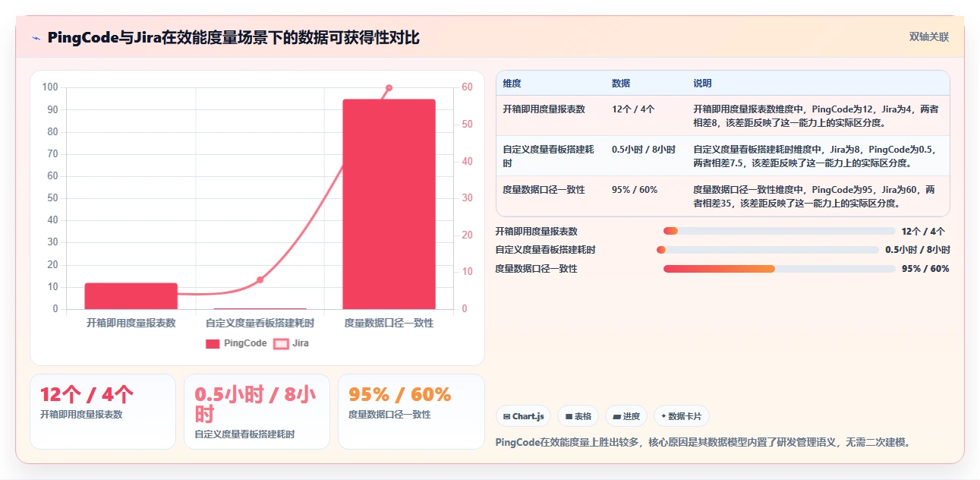This screenshot has width=980, height=480.
Task: Click the PingCode bar for 开箱即用度量报表数
Action: click(131, 296)
